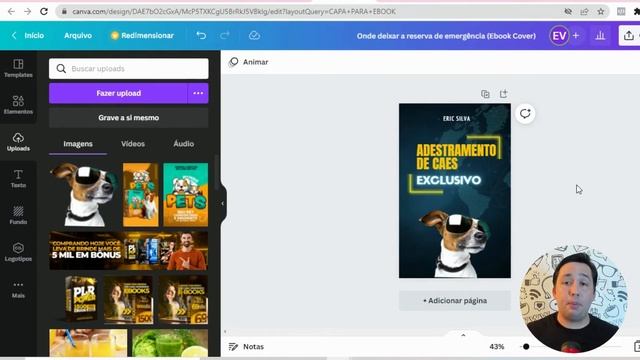Switch to the Imagens tab

78,144
